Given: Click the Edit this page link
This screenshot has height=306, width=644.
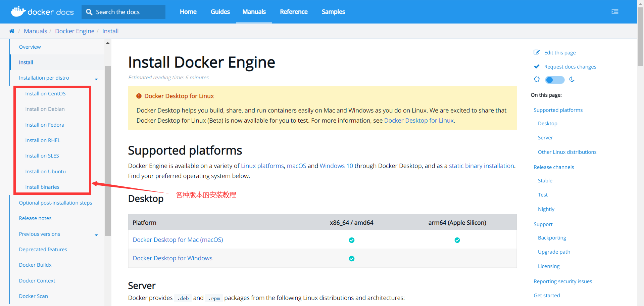Looking at the screenshot, I should pos(560,53).
